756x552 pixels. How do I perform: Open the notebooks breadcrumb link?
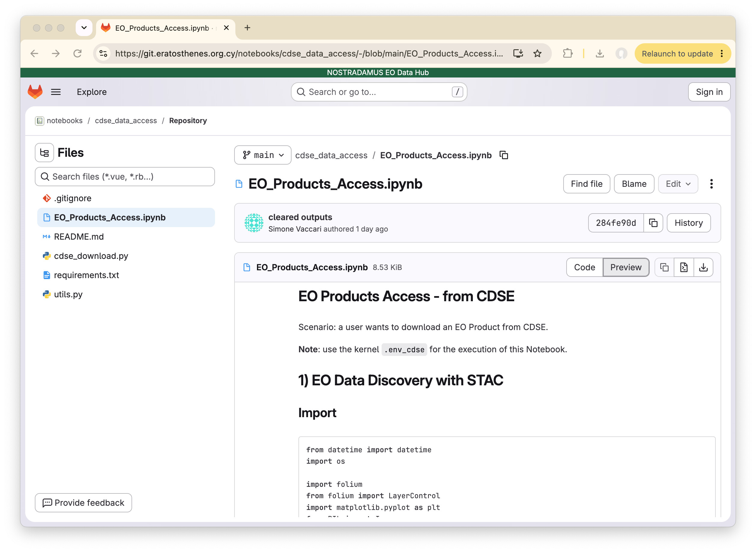(x=65, y=121)
